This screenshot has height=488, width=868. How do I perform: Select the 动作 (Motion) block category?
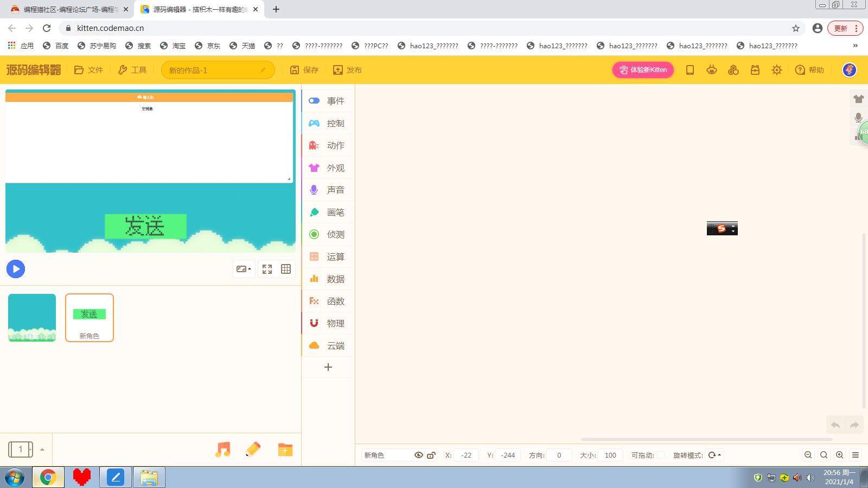(328, 145)
